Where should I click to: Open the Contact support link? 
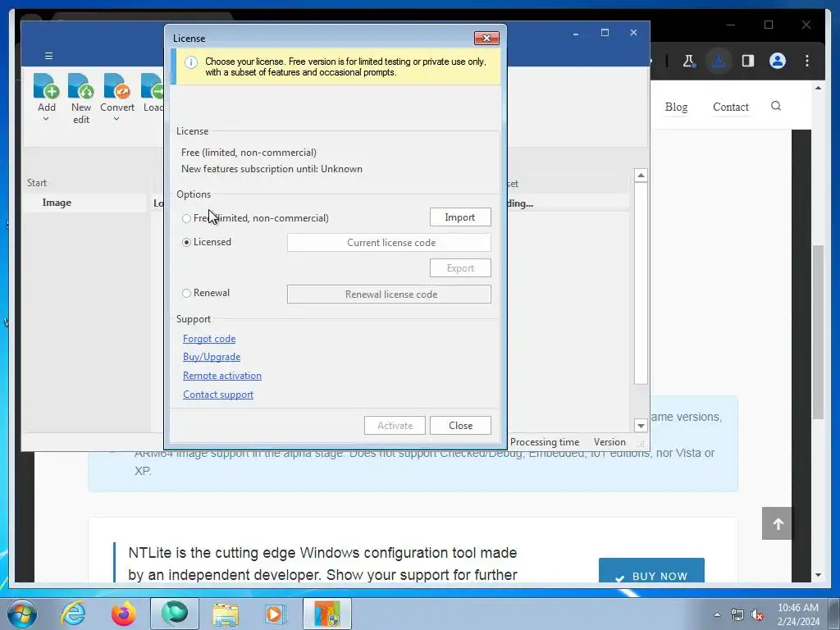(x=218, y=395)
